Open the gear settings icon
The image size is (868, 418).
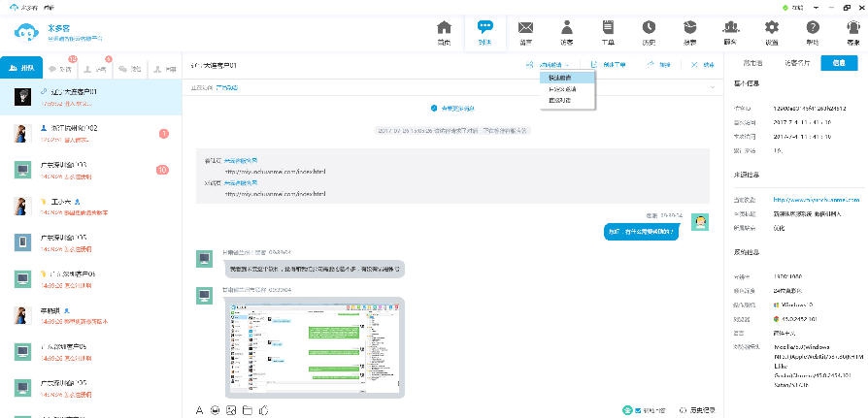[772, 27]
